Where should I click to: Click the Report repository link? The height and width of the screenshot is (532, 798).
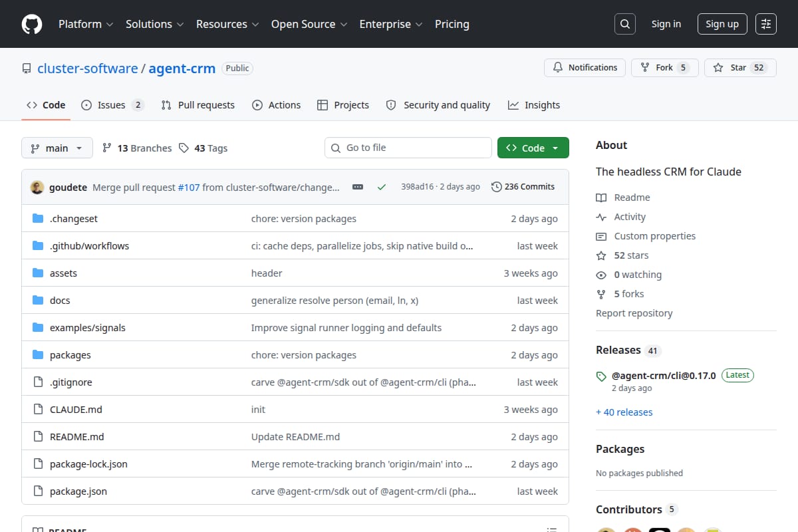[634, 313]
